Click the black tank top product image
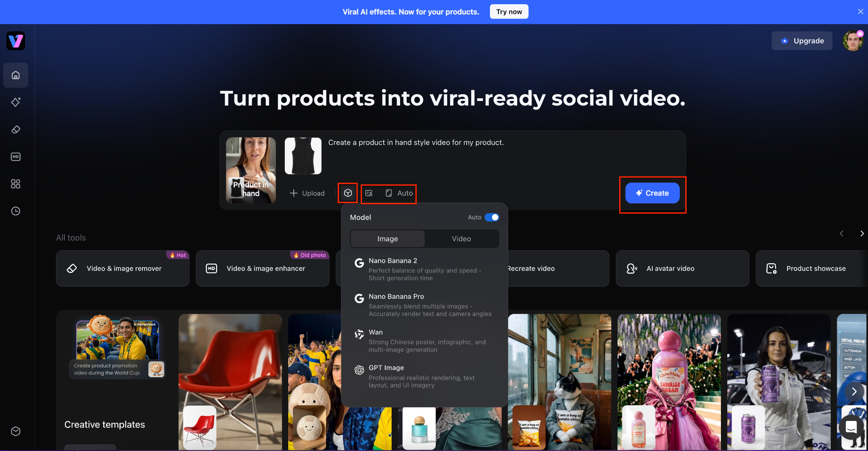 point(303,156)
